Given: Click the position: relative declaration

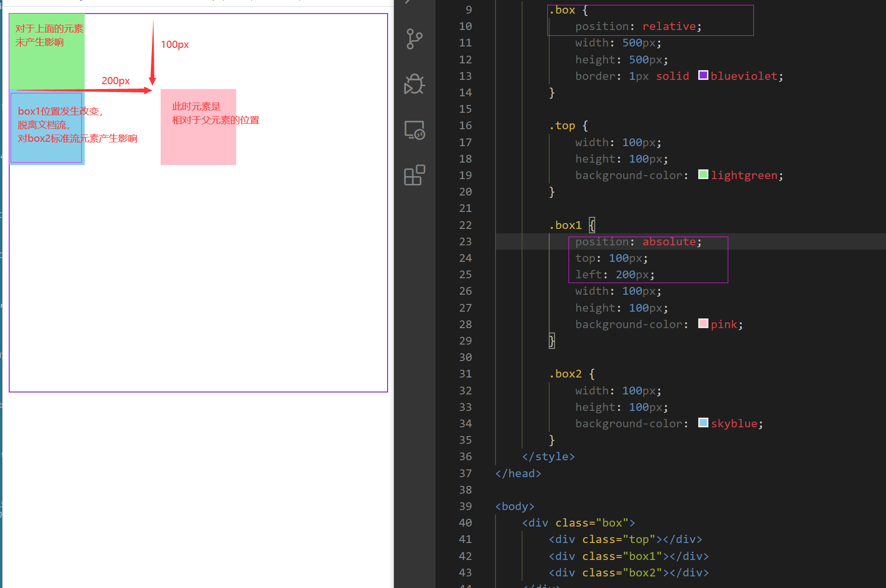Looking at the screenshot, I should click(x=638, y=26).
